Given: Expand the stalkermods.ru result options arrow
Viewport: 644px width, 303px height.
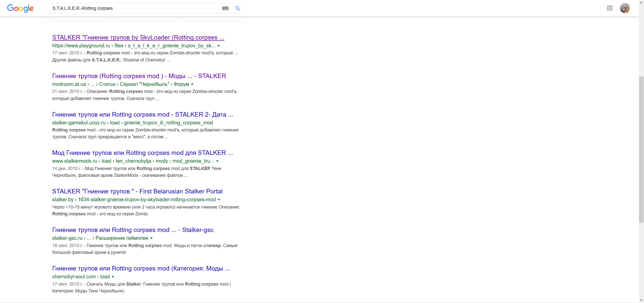Looking at the screenshot, I should click(x=217, y=161).
